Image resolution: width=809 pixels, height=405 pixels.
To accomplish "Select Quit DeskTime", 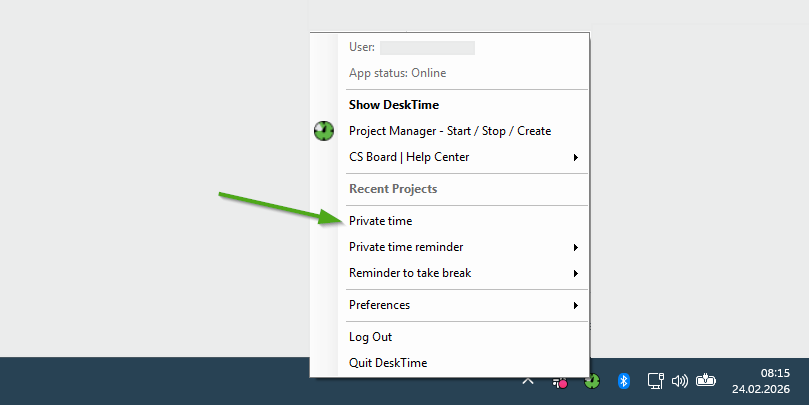I will click(x=387, y=363).
